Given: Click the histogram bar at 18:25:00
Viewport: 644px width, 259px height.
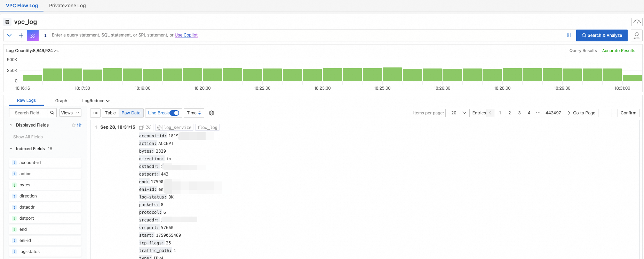Looking at the screenshot, I should (392, 74).
